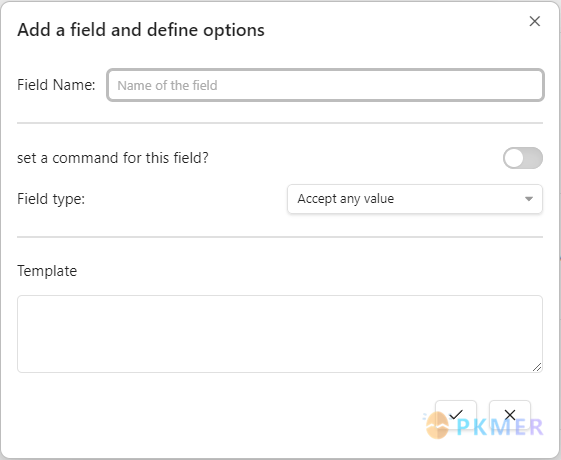This screenshot has height=460, width=561.
Task: Click the PKMER watermark text
Action: coord(500,427)
